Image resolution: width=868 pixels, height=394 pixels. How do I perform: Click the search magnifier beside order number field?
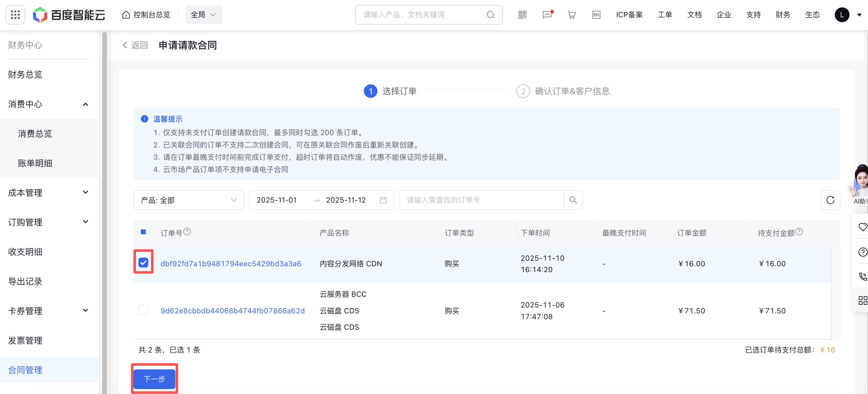573,200
